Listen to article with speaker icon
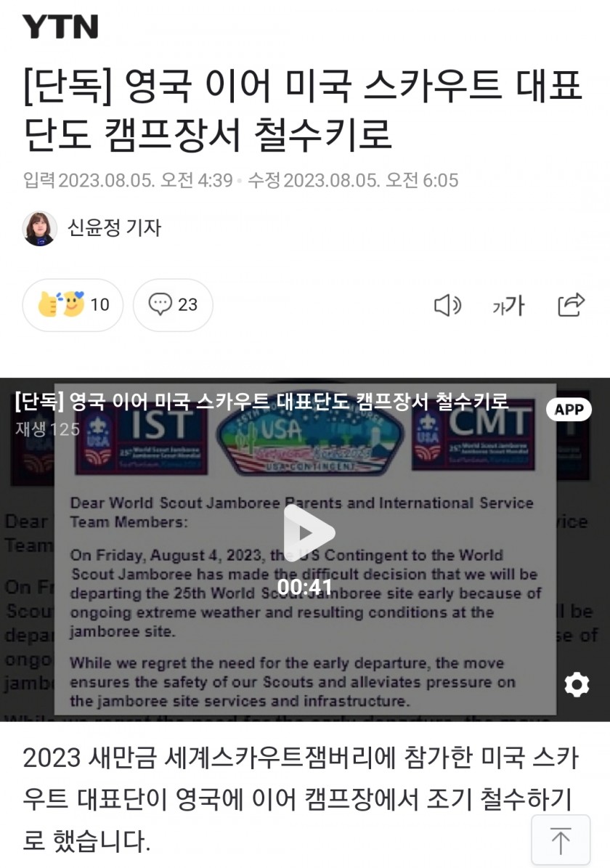Image resolution: width=610 pixels, height=868 pixels. tap(447, 305)
